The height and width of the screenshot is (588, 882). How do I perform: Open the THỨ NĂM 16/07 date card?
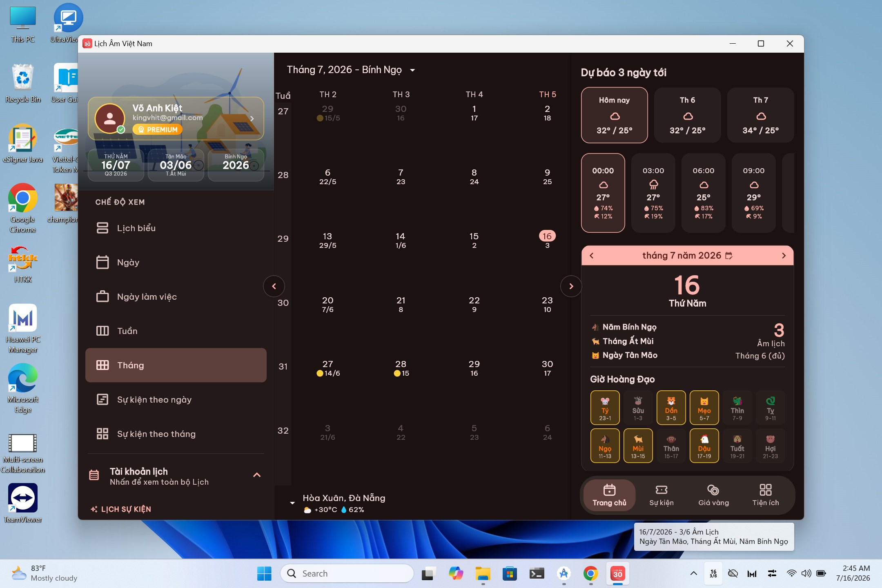tap(116, 165)
